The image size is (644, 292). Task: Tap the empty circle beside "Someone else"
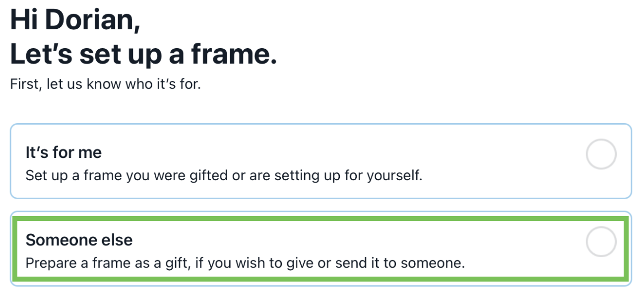[601, 242]
